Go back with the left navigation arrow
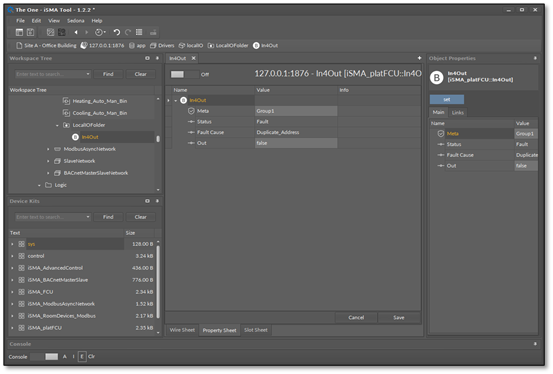Viewport: 553px width, 374px height. pyautogui.click(x=76, y=32)
